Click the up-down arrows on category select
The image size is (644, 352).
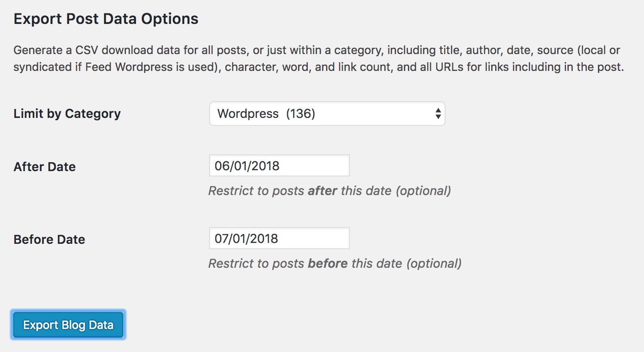[x=438, y=114]
